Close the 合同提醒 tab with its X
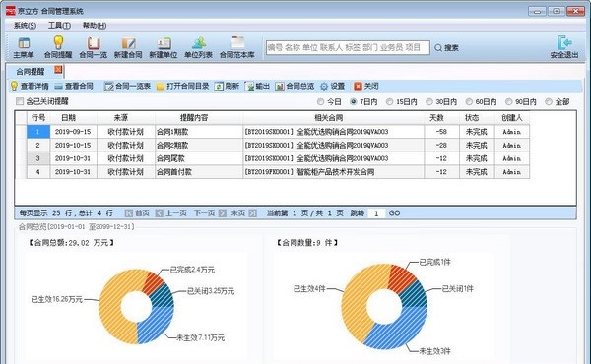 (58, 70)
